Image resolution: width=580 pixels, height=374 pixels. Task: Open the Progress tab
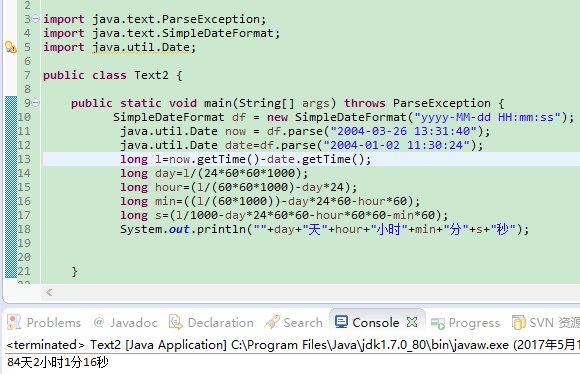pos(465,323)
